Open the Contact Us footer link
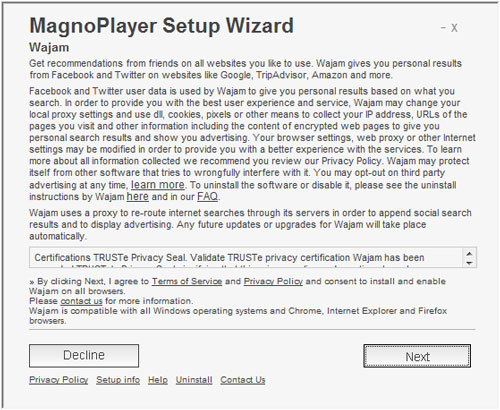Image resolution: width=500 pixels, height=410 pixels. click(x=243, y=380)
